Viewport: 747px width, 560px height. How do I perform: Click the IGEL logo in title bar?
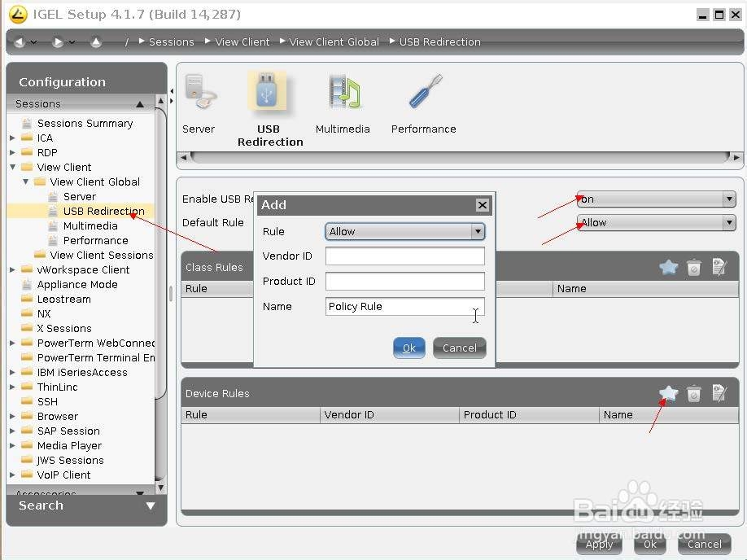pos(18,15)
